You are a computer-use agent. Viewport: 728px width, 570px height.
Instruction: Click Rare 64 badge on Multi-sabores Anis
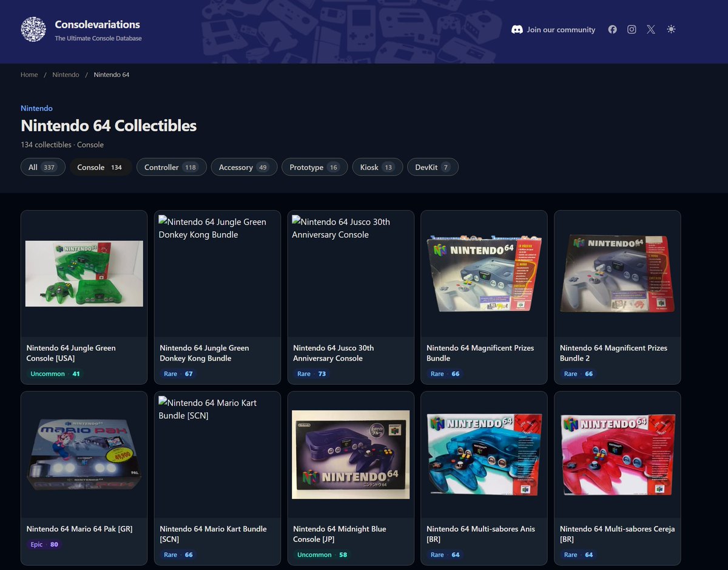tap(445, 555)
